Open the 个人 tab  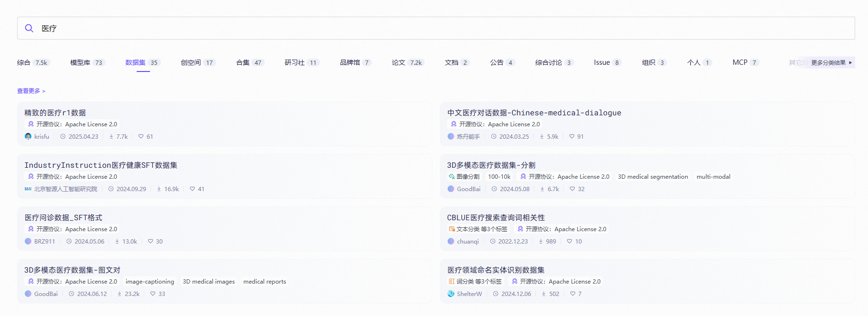tap(699, 62)
